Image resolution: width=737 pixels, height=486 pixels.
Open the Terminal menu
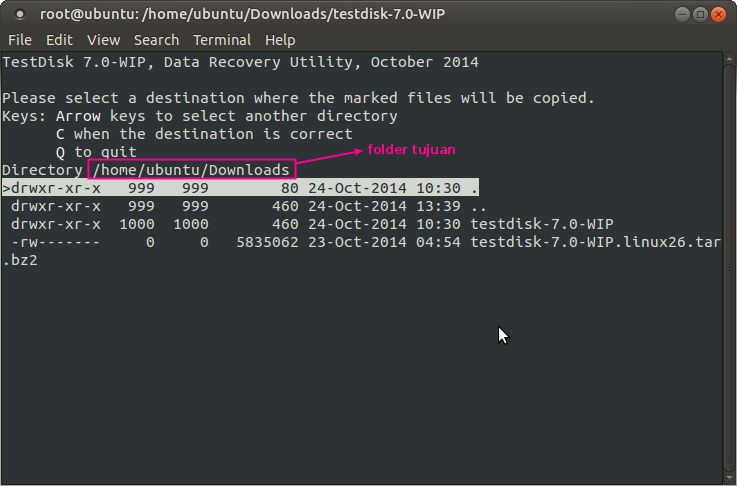click(222, 40)
